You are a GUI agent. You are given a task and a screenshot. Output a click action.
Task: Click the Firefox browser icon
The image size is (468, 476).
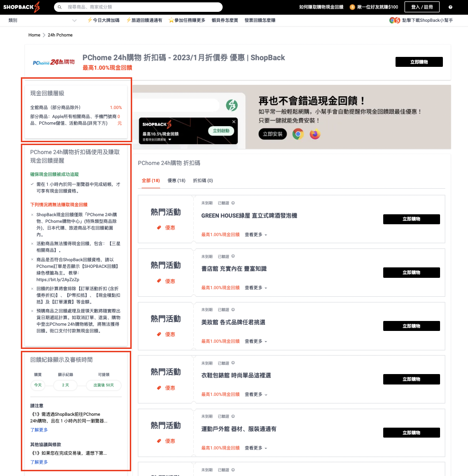click(x=315, y=134)
